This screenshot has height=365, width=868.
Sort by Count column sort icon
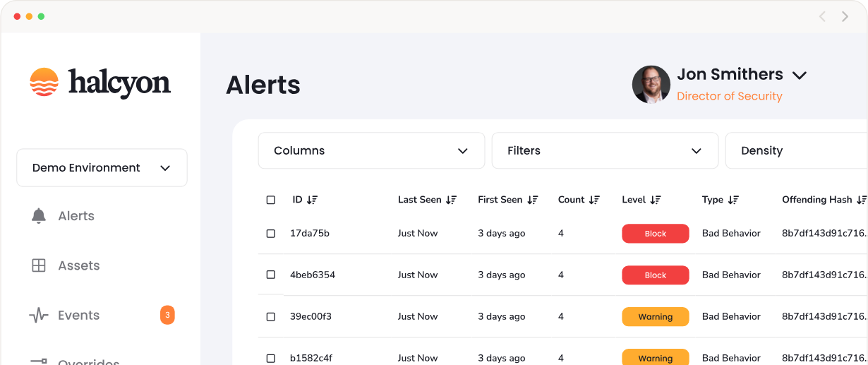pyautogui.click(x=594, y=200)
